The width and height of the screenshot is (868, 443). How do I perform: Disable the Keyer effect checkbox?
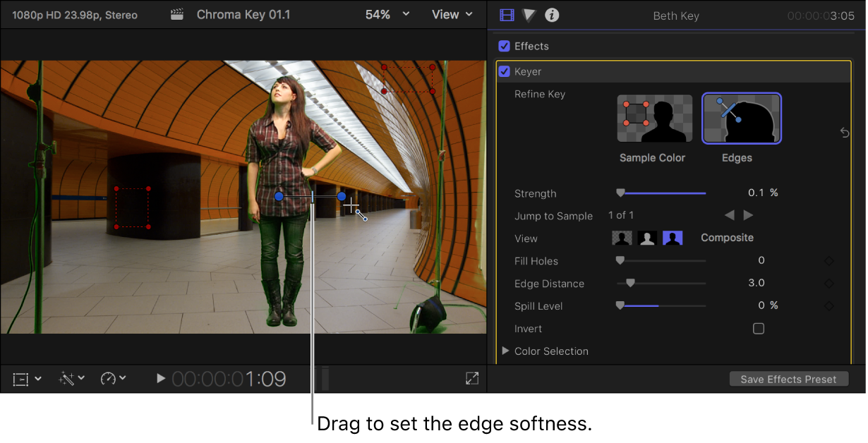coord(503,71)
